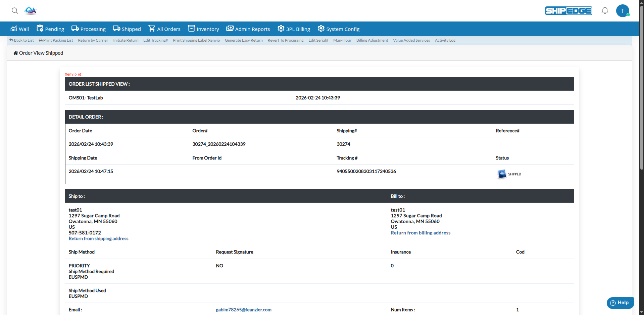Click Return from shipping address link
This screenshot has height=315, width=644.
[98, 238]
